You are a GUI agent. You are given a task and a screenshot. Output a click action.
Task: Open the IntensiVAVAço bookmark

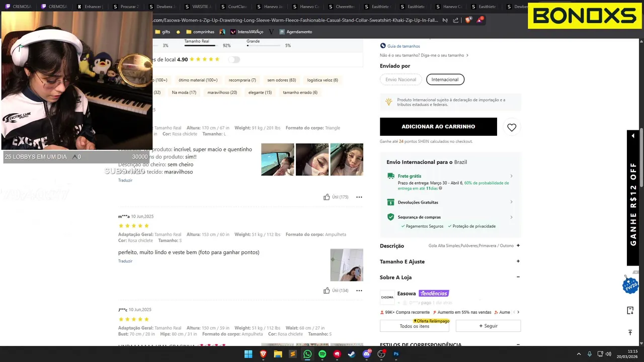point(247,32)
